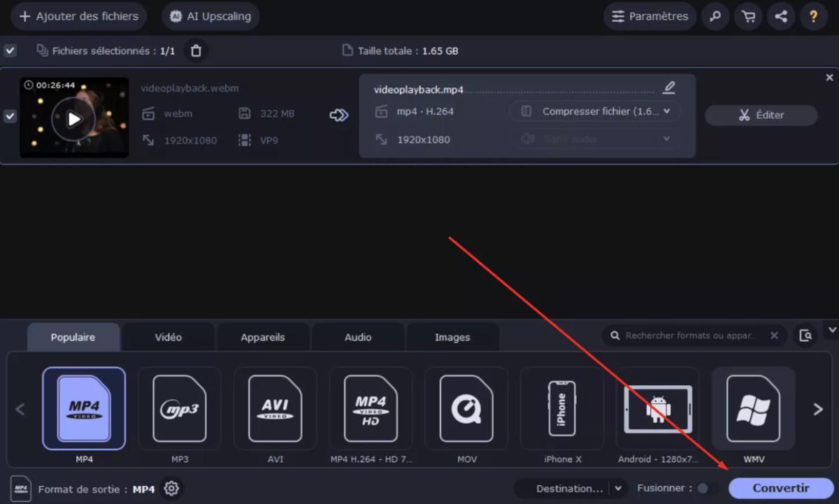The width and height of the screenshot is (839, 504).
Task: Toggle the select-all files checkbox
Action: (x=10, y=50)
